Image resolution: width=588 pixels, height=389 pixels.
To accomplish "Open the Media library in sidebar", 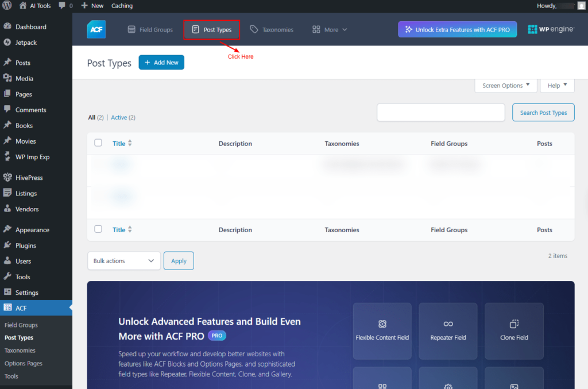I will point(24,78).
